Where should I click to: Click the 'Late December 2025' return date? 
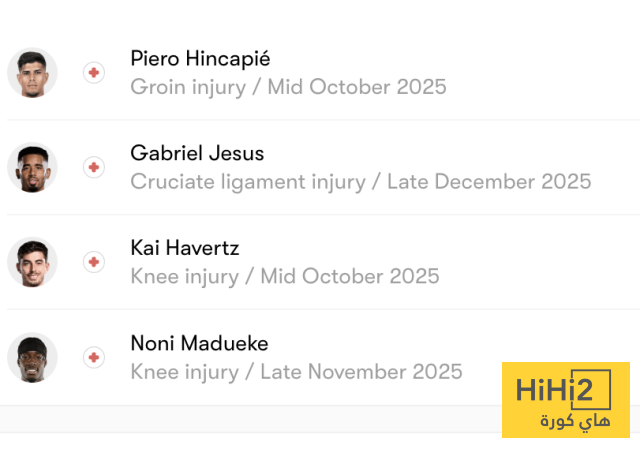click(x=489, y=182)
